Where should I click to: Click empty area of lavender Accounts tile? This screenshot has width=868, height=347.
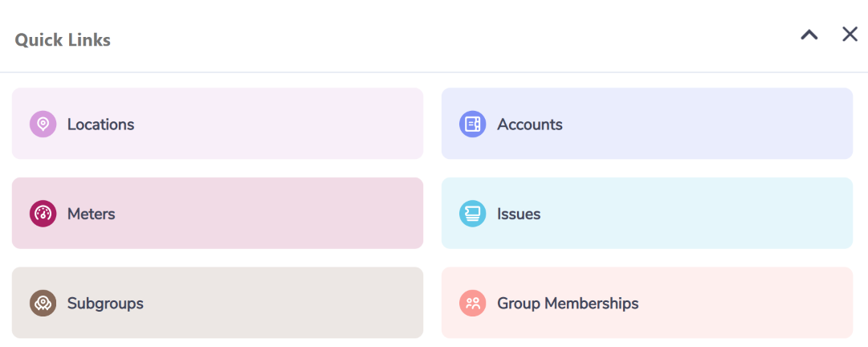pyautogui.click(x=708, y=124)
